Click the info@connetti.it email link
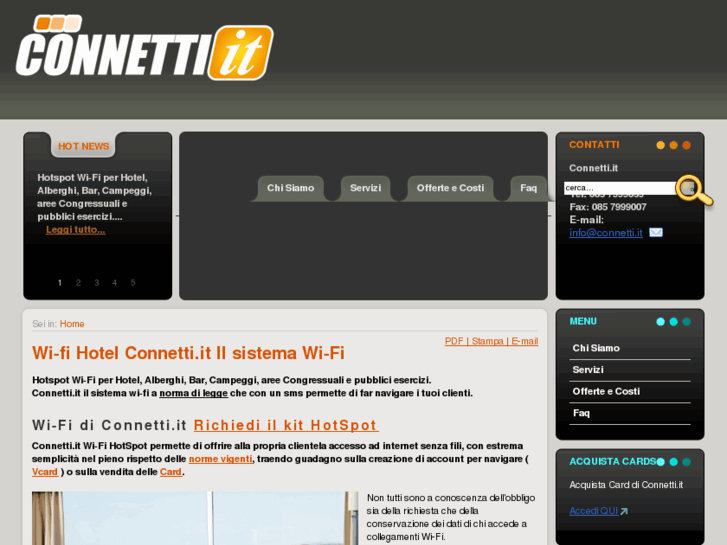 pos(606,233)
